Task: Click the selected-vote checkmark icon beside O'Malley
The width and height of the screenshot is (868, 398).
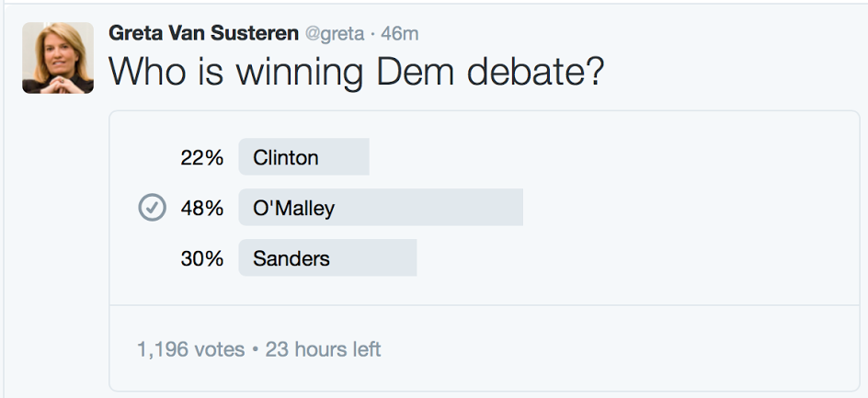Action: point(153,208)
